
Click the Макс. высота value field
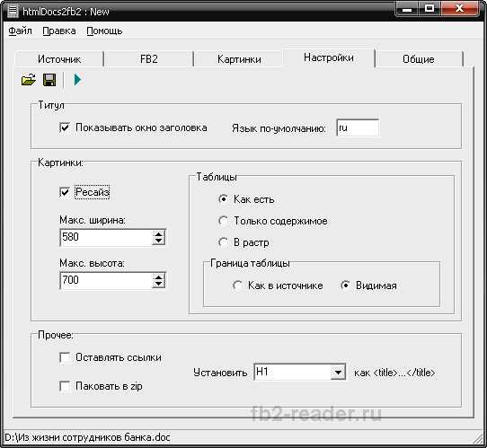[106, 280]
